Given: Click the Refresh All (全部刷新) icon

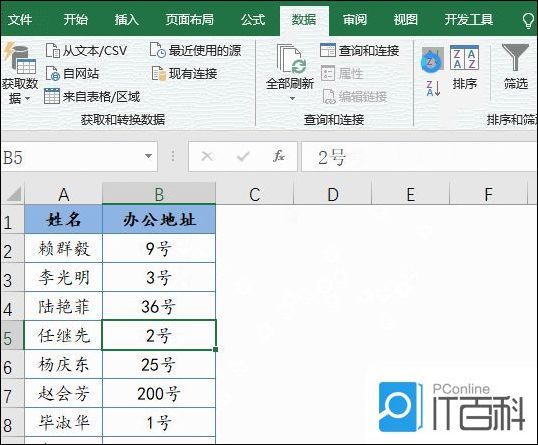Looking at the screenshot, I should click(290, 59).
